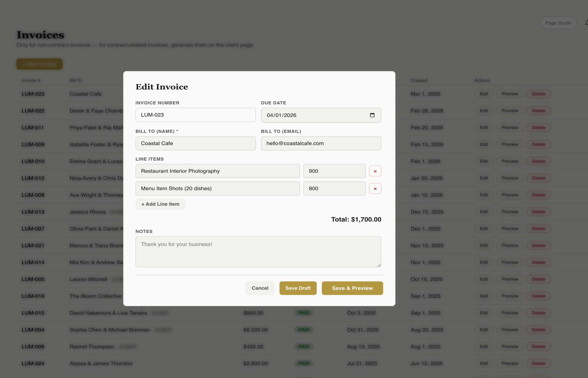The width and height of the screenshot is (588, 378).
Task: Edit the invoice number field
Action: 195,115
